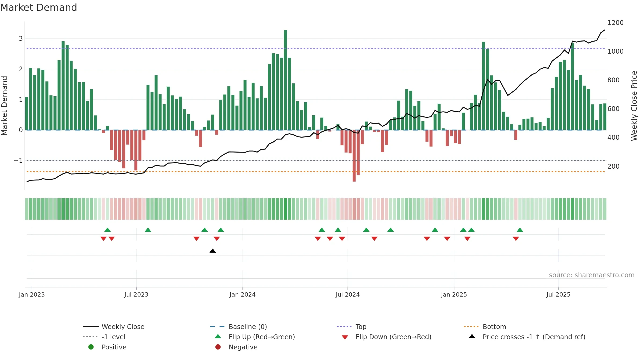Viewport: 644px width, 362px height.
Task: Click the 200 price axis tick label
Action: (x=614, y=166)
